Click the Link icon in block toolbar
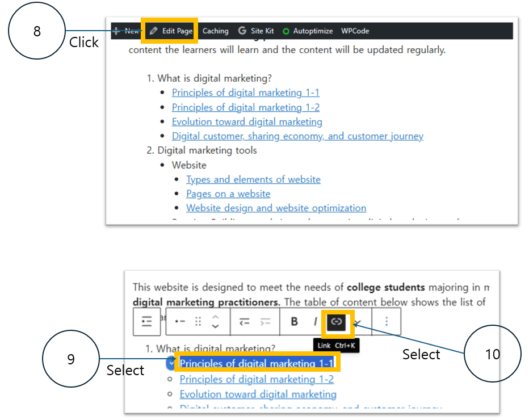The height and width of the screenshot is (420, 529). click(337, 322)
